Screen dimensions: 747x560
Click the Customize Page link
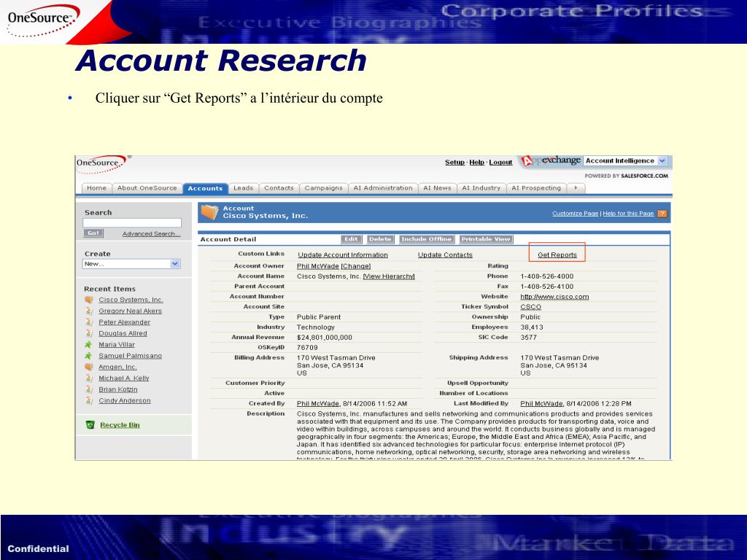pyautogui.click(x=575, y=214)
